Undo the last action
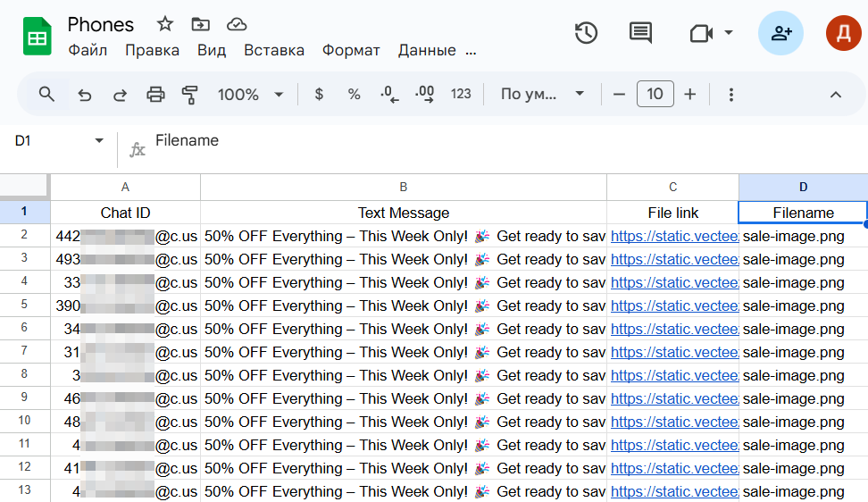The image size is (868, 502). click(85, 95)
